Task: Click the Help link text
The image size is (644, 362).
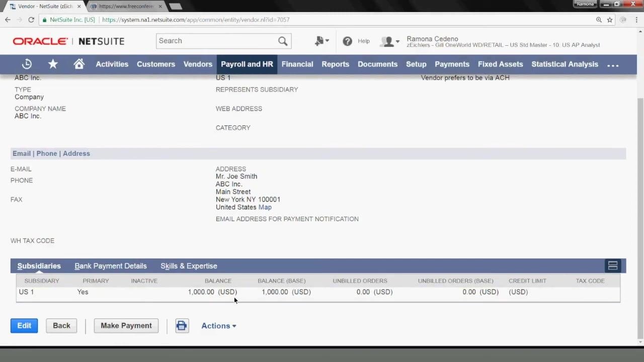Action: 364,41
